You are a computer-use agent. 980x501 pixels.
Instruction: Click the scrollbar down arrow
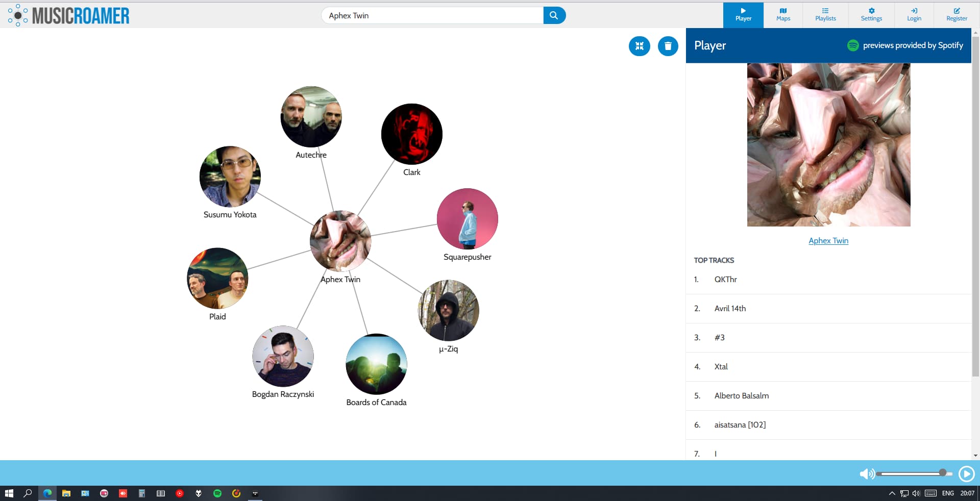(975, 456)
